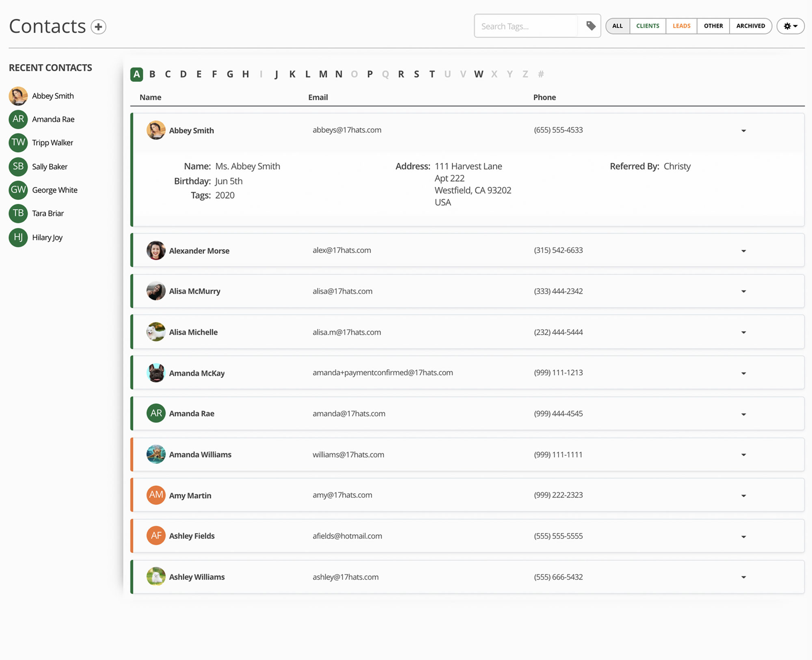Screen dimensions: 812x660
Task: Show Archived contacts filter
Action: click(x=750, y=26)
